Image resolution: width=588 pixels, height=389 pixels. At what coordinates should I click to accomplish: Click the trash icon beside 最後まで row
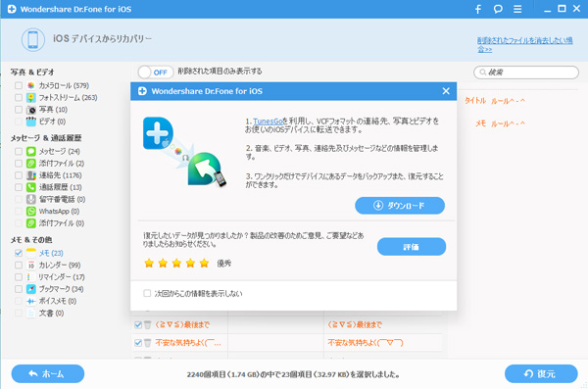148,324
